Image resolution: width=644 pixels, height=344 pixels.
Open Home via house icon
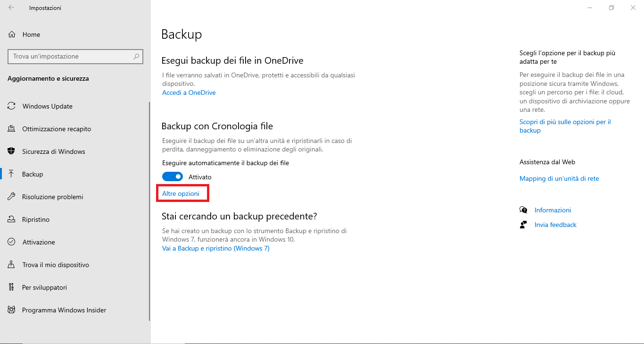click(12, 34)
